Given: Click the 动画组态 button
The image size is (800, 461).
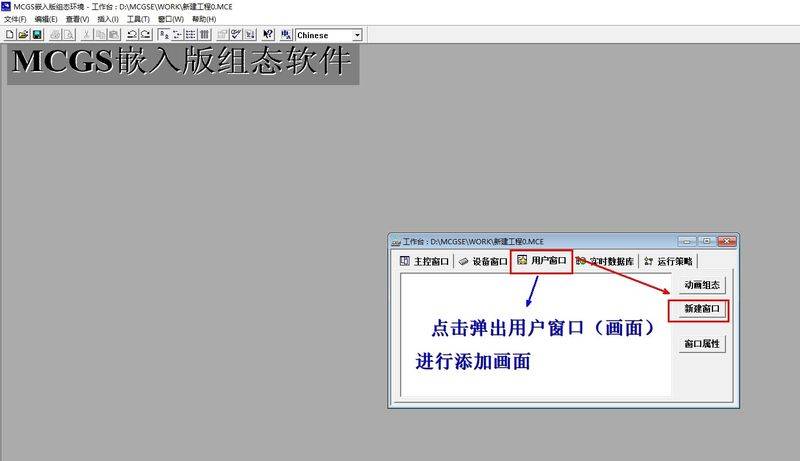Looking at the screenshot, I should (702, 285).
